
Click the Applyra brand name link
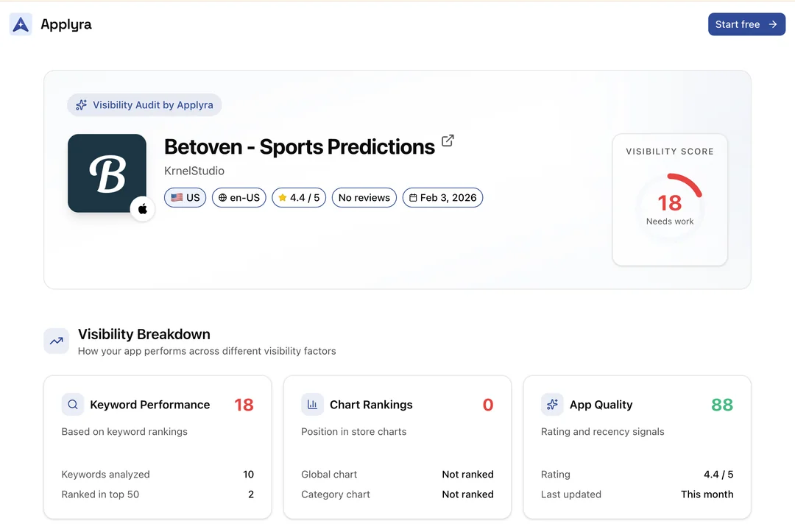pos(66,24)
